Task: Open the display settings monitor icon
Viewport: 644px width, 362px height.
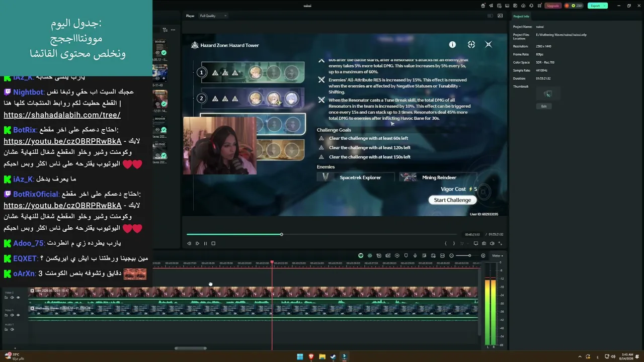Action: (476, 243)
